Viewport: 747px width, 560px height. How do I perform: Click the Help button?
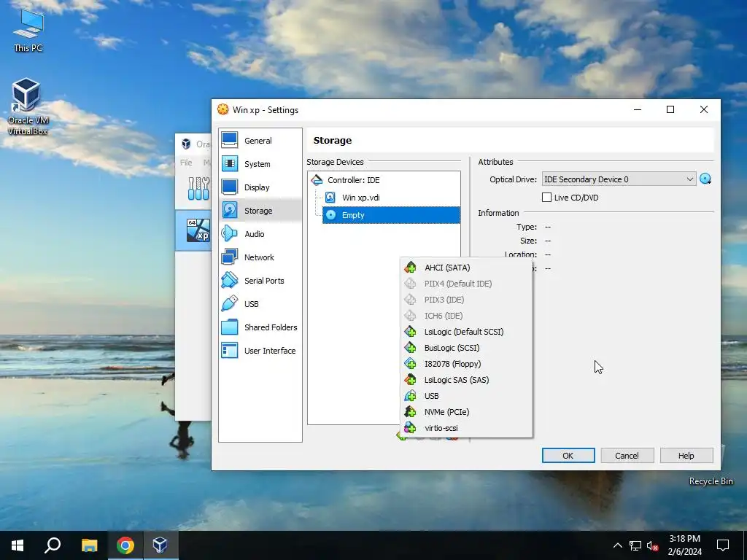(x=686, y=456)
